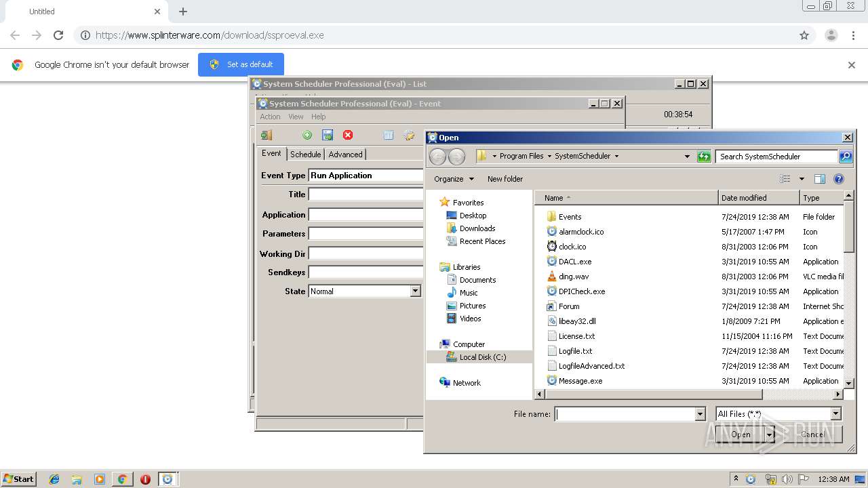
Task: Click the red delete icon in Event toolbar
Action: (348, 135)
